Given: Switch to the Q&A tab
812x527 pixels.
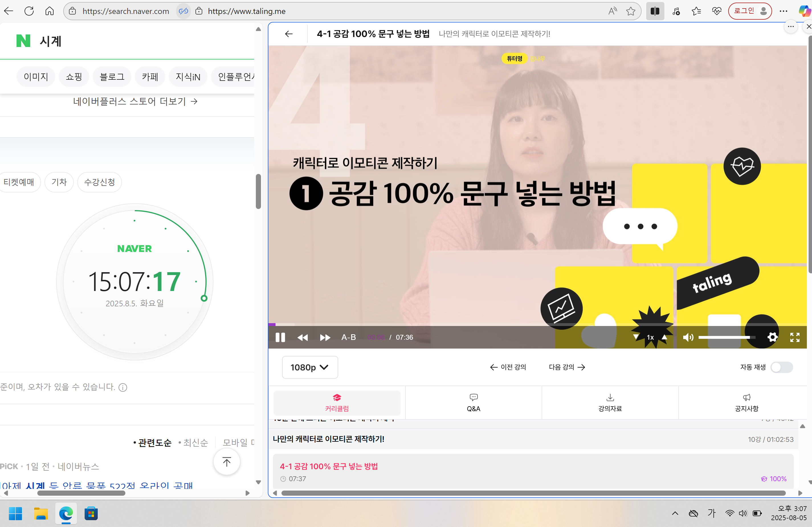Looking at the screenshot, I should coord(473,403).
